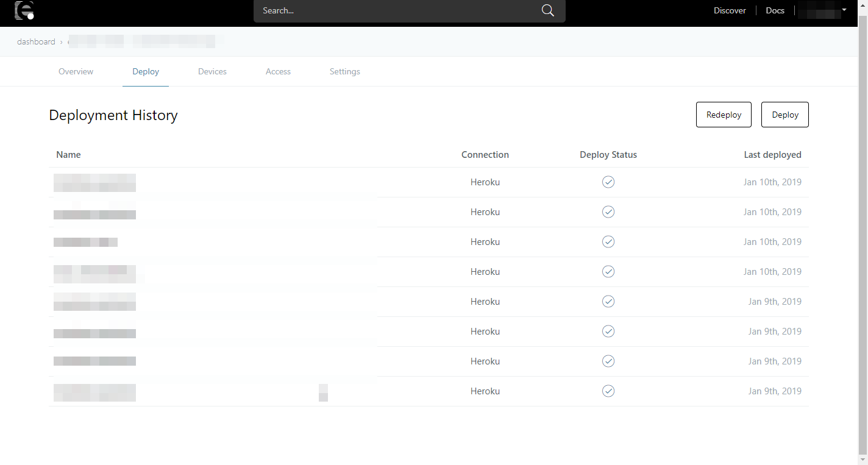868x465 pixels.
Task: Click the dashboard breadcrumb link
Action: (x=36, y=42)
